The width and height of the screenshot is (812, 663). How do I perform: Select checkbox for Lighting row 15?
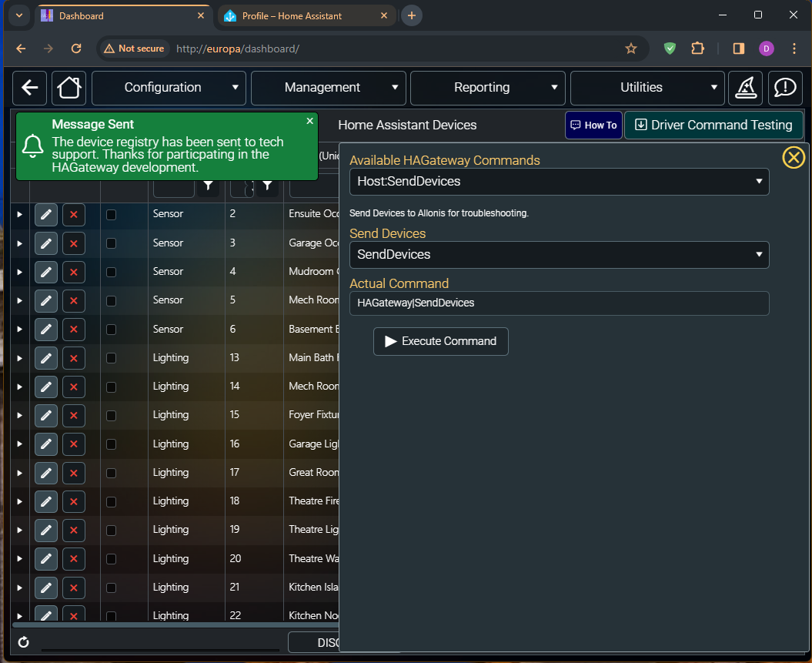112,415
